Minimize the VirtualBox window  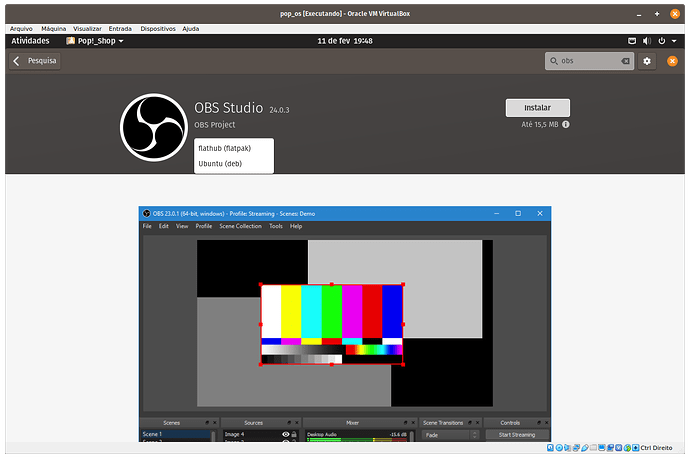coord(639,15)
